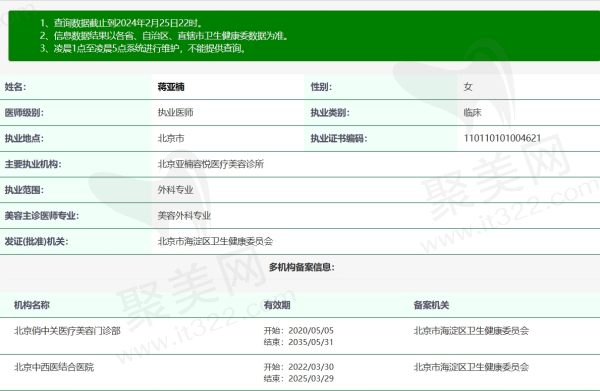The width and height of the screenshot is (600, 391).
Task: Select the value '执业医师'
Action: pos(176,112)
